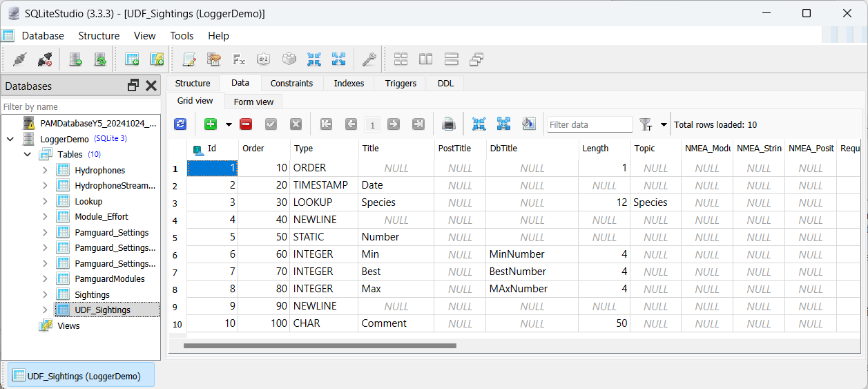Image resolution: width=868 pixels, height=389 pixels.
Task: Collapse the LoggerDemo database node
Action: coord(10,139)
